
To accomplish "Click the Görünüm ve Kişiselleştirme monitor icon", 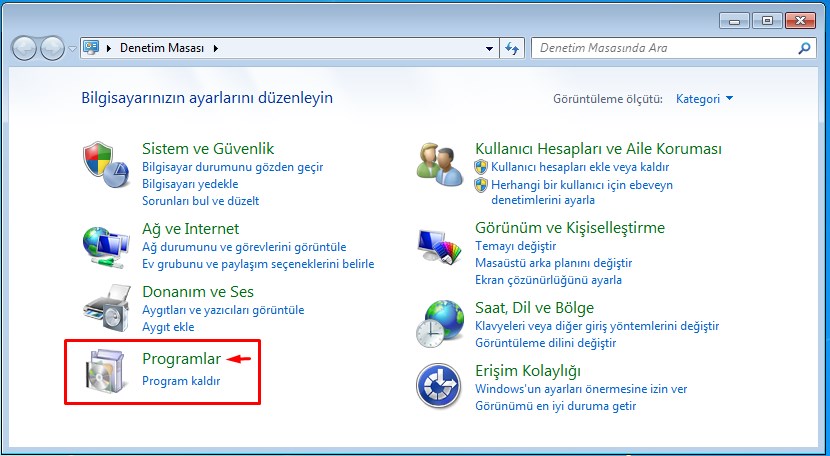I will click(x=440, y=244).
